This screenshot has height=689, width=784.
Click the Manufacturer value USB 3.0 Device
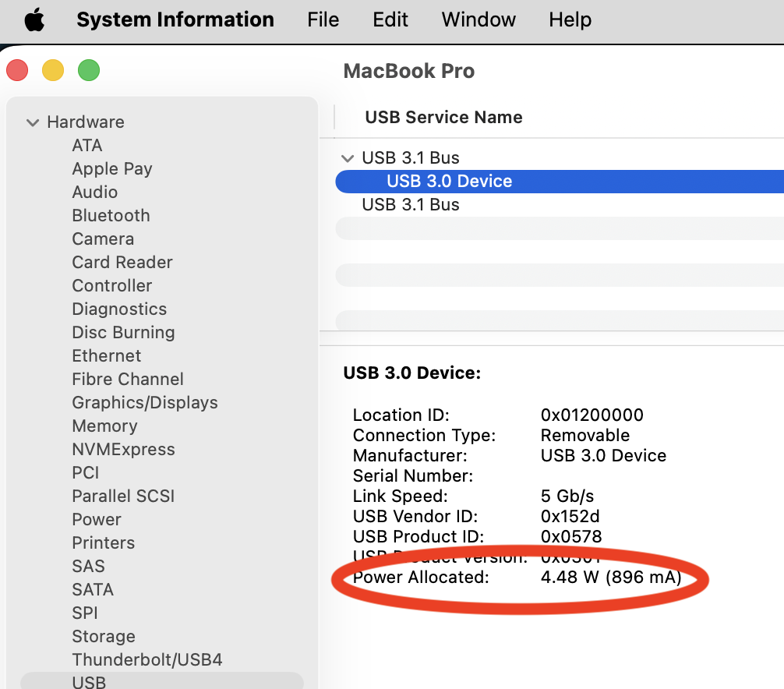coord(603,455)
